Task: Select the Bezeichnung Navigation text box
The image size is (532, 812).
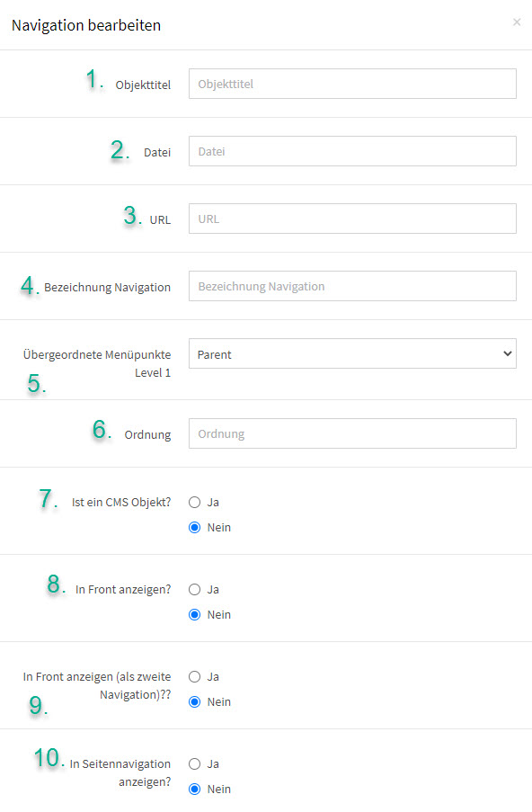Action: 352,286
